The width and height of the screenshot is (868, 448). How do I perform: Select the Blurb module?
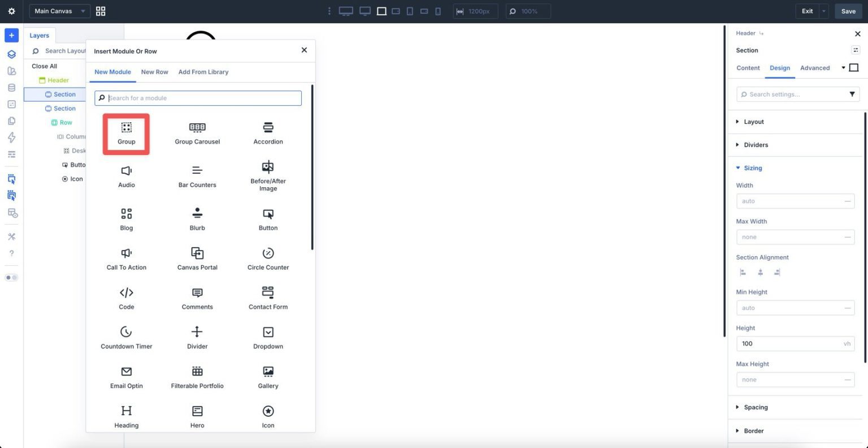point(197,219)
